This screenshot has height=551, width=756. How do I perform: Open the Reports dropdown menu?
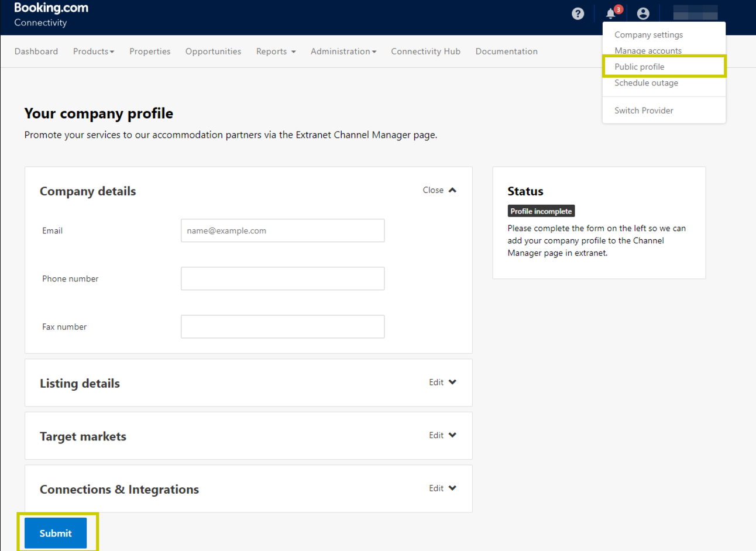coord(276,51)
